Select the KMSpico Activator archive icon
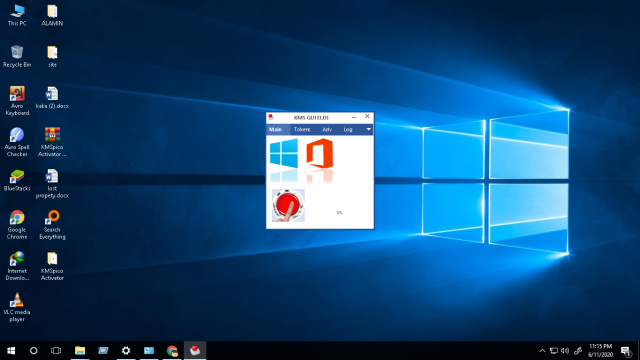 [x=52, y=142]
